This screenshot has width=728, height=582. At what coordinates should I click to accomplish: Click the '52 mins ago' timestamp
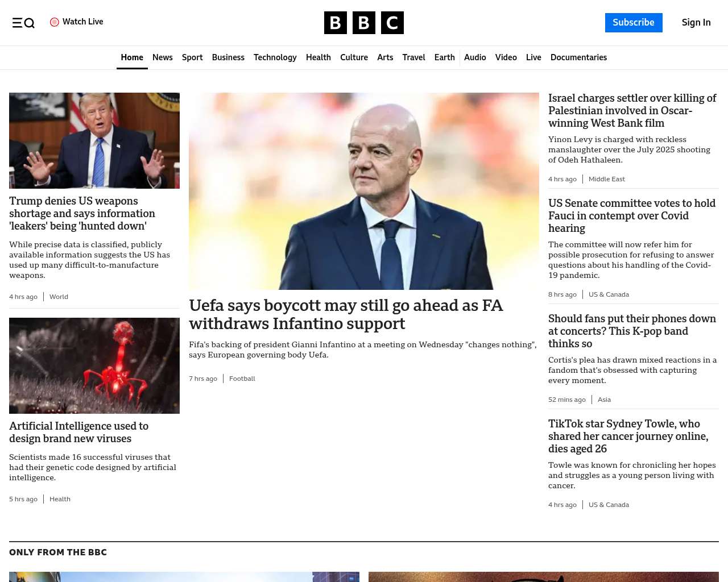point(567,400)
